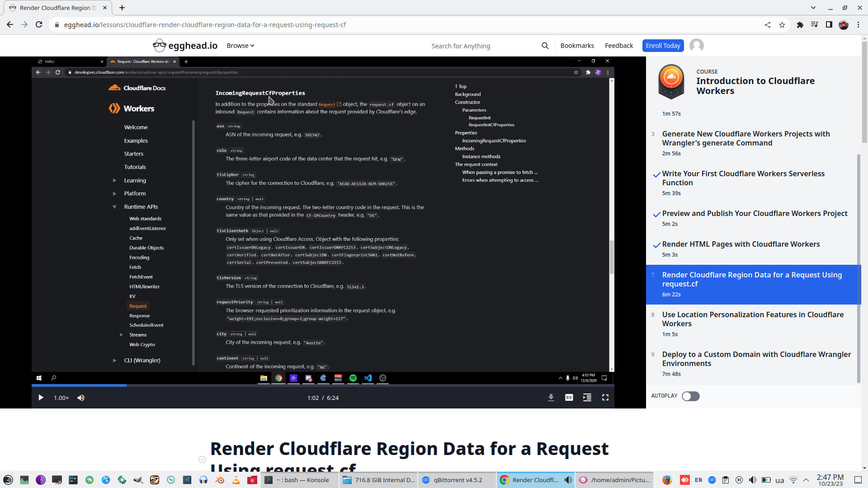This screenshot has width=868, height=488.
Task: Open the Feedback menu item
Action: pos(618,46)
